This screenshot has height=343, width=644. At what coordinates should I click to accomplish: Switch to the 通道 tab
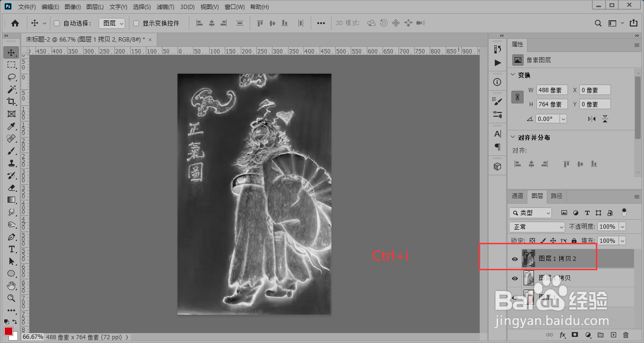click(517, 196)
